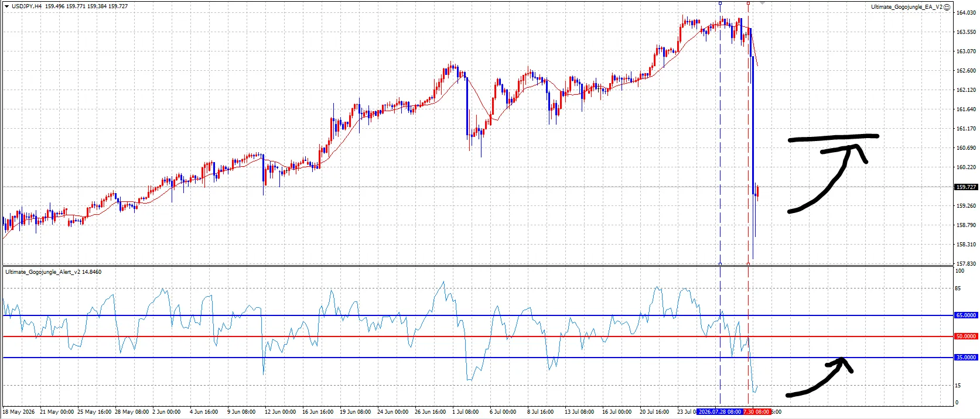Click the 1 Jul 08:00 time label
980x419 pixels.
pyautogui.click(x=466, y=412)
